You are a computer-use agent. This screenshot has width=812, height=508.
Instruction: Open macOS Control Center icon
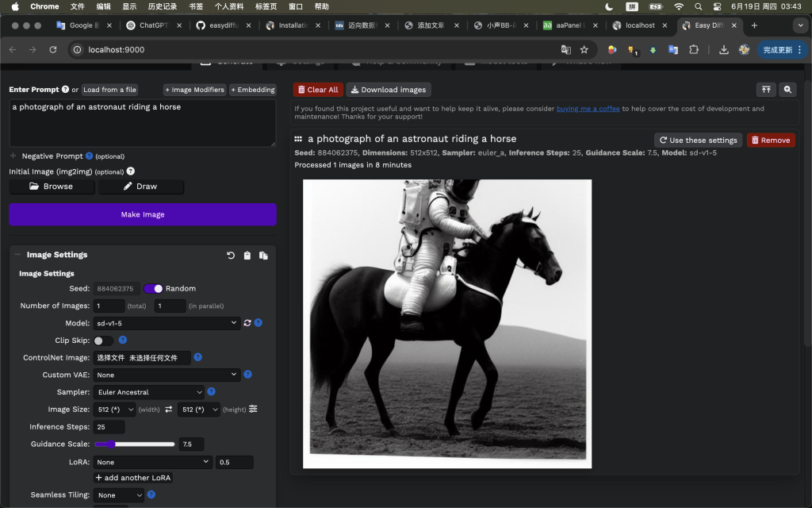[717, 6]
